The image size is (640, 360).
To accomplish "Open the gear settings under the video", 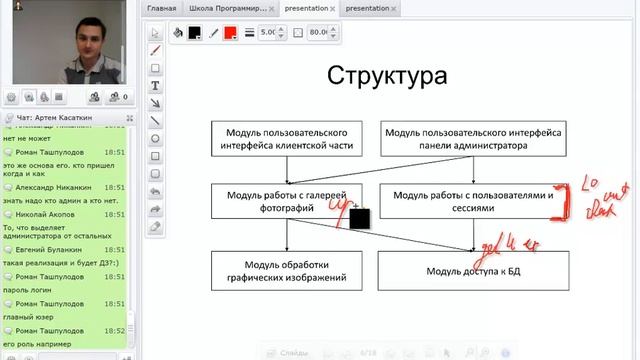I will (x=11, y=97).
